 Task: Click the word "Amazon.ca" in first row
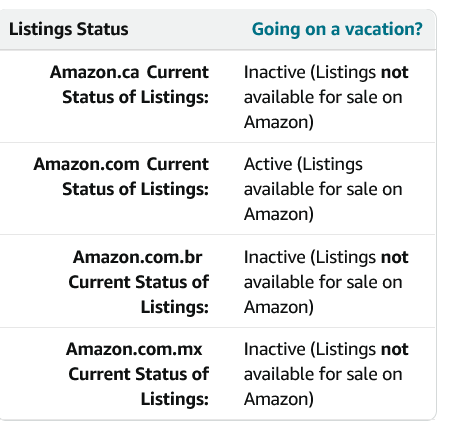click(x=94, y=72)
